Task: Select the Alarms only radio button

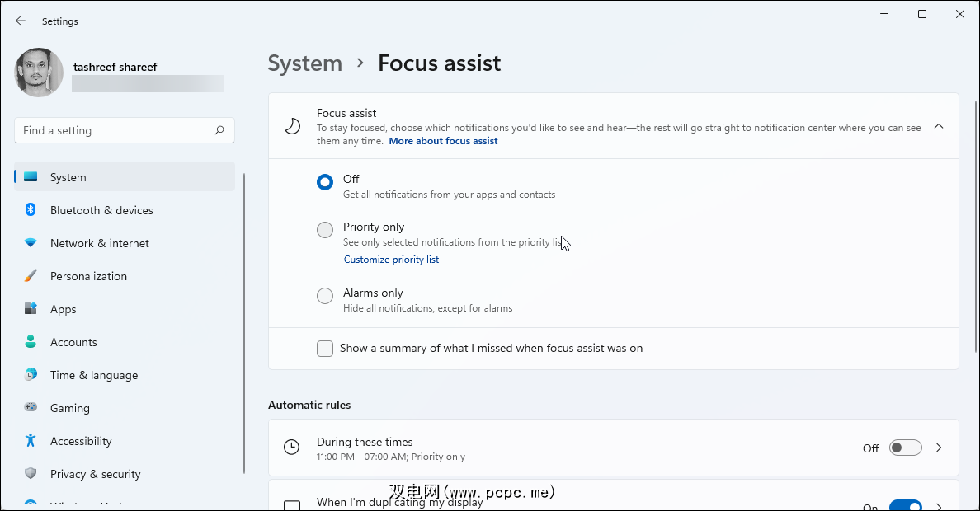Action: pyautogui.click(x=325, y=296)
